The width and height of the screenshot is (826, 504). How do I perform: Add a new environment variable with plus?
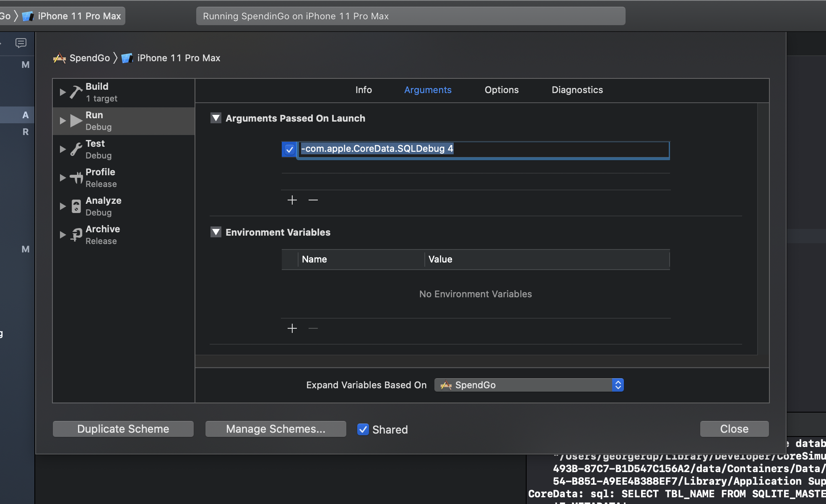pos(292,328)
